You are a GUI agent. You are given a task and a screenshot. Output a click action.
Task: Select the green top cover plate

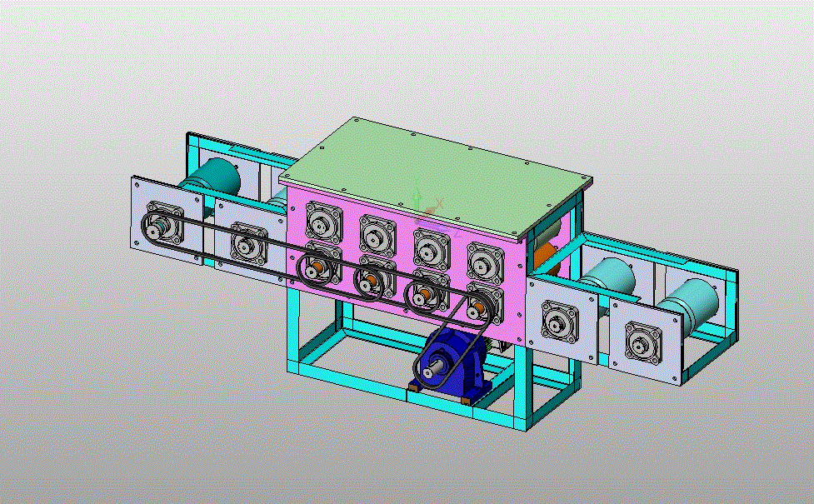(x=435, y=177)
